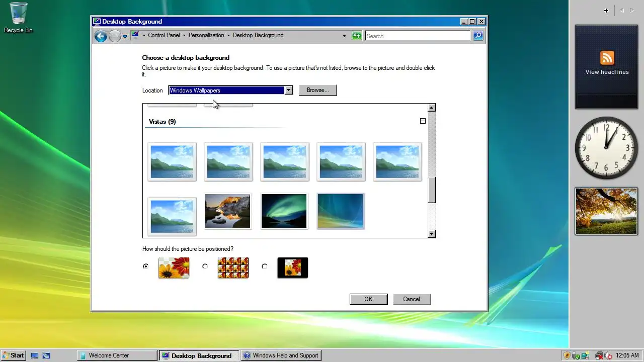Click the Browse... button
644x362 pixels.
point(317,90)
